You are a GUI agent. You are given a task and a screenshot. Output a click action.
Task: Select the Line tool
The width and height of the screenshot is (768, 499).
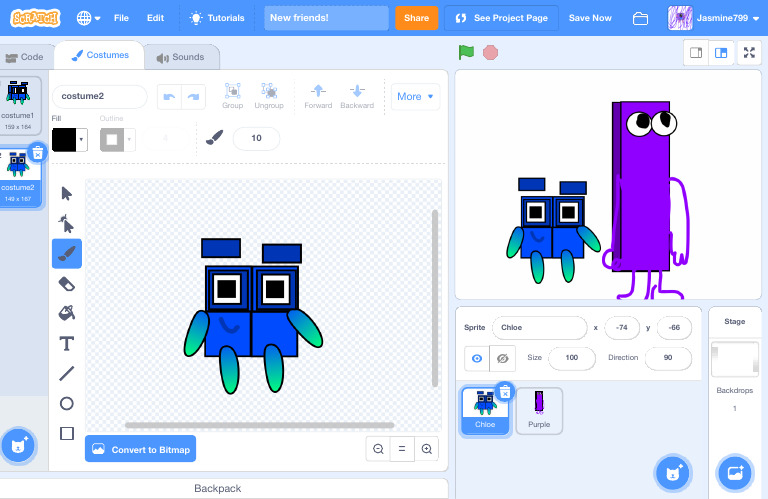[67, 374]
